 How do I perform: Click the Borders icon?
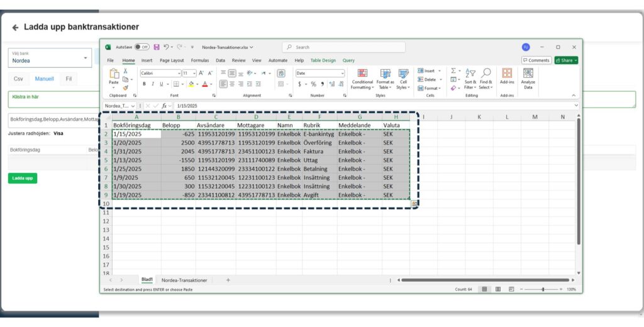click(x=176, y=84)
